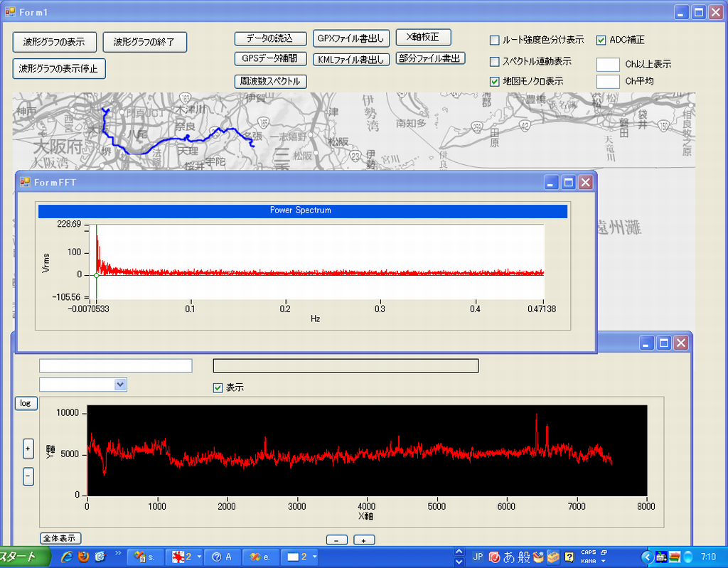
Task: Click the Y-axis minus zoom button
Action: pos(28,476)
